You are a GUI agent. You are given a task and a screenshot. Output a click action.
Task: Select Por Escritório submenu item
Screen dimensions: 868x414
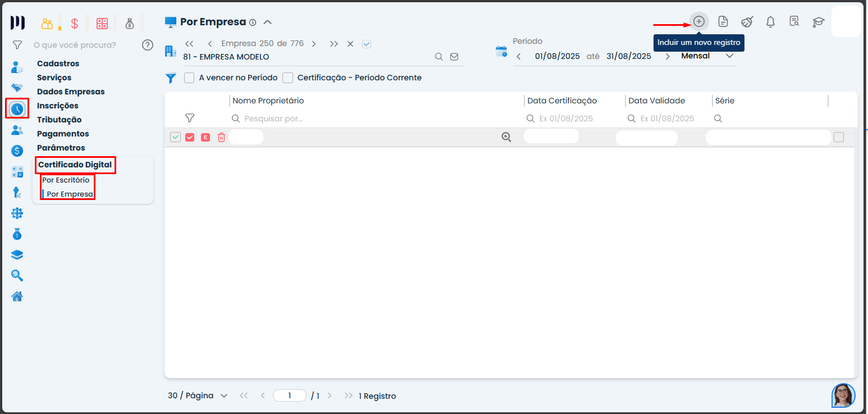[66, 180]
